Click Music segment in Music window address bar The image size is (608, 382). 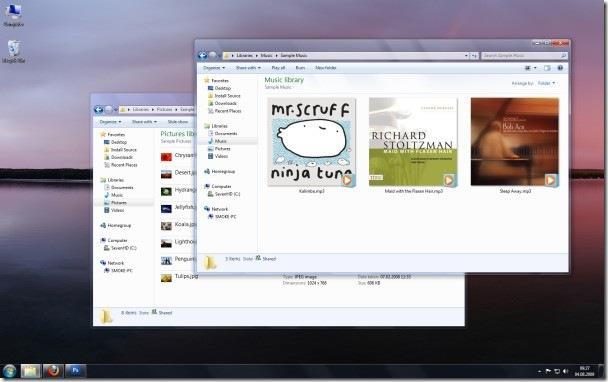tap(266, 56)
